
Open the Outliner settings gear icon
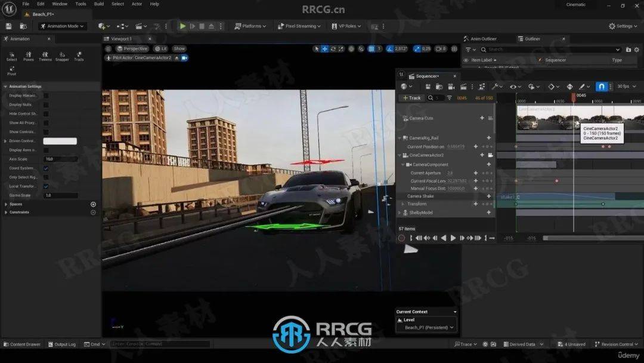[637, 50]
